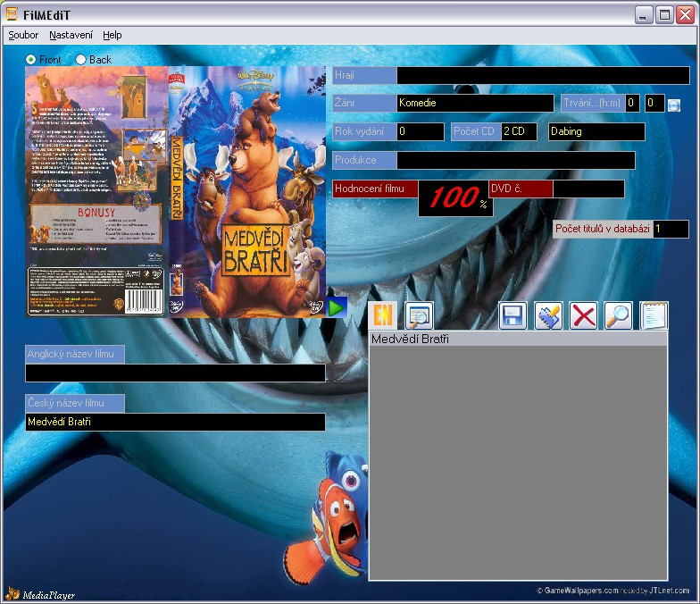The image size is (700, 604).
Task: Click the DVD č. number field
Action: [x=588, y=189]
